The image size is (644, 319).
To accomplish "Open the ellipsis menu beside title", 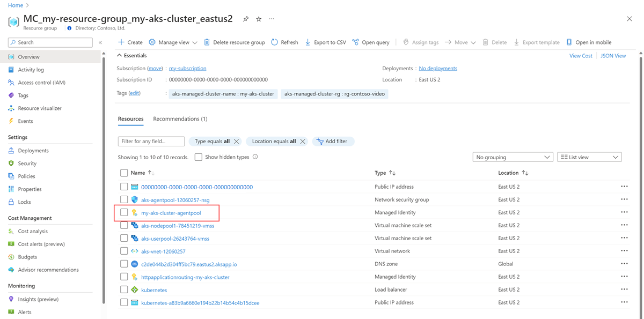I will tap(272, 19).
